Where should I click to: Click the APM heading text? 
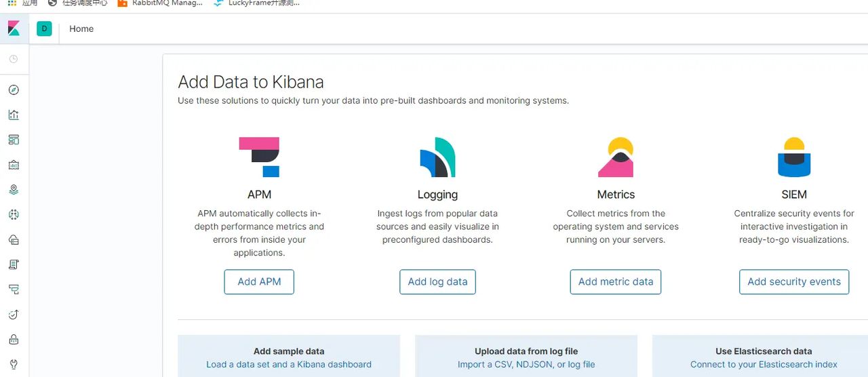coord(259,195)
